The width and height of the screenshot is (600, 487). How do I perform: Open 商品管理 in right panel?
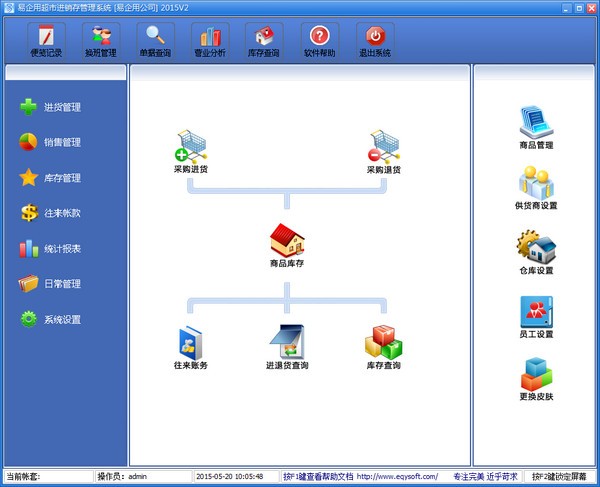pos(536,127)
